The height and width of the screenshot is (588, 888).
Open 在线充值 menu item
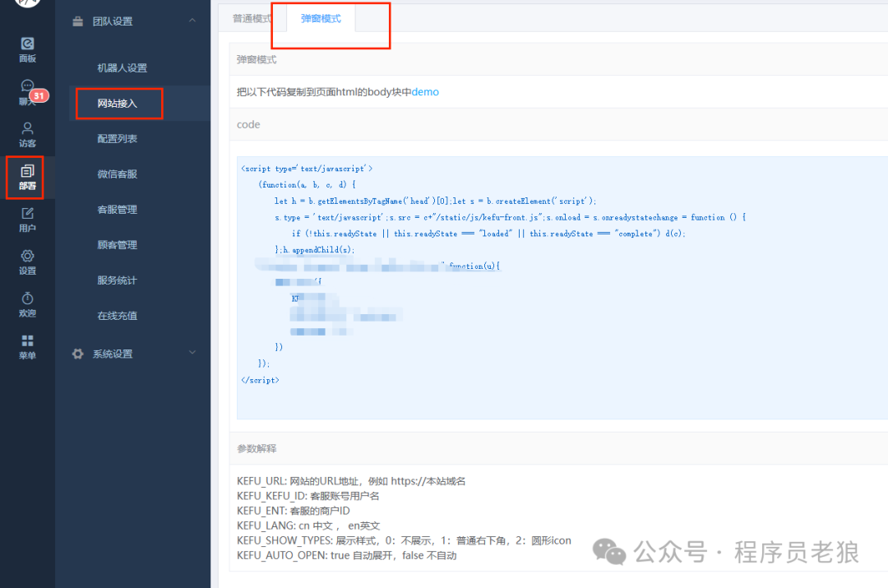point(118,316)
